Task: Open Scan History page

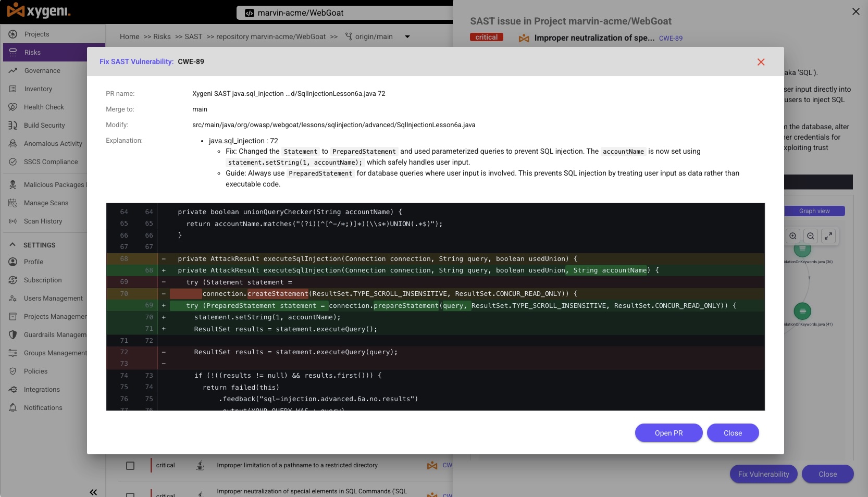Action: coord(43,221)
